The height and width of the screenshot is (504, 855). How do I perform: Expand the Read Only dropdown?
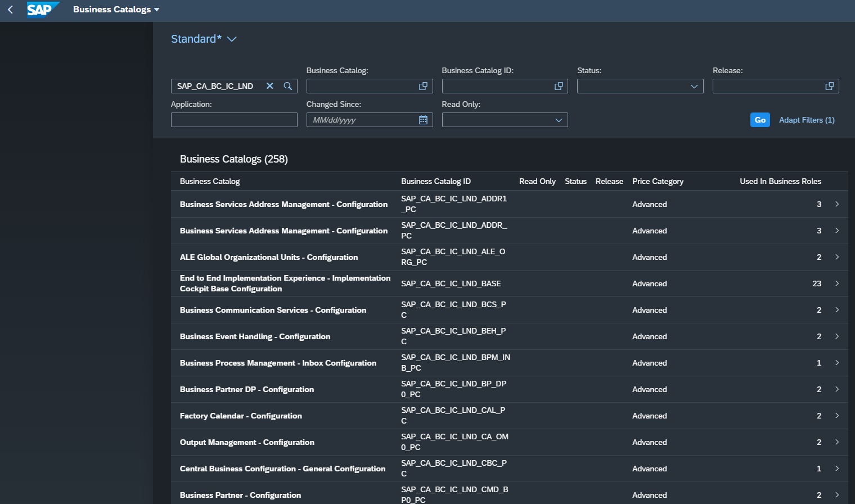559,120
